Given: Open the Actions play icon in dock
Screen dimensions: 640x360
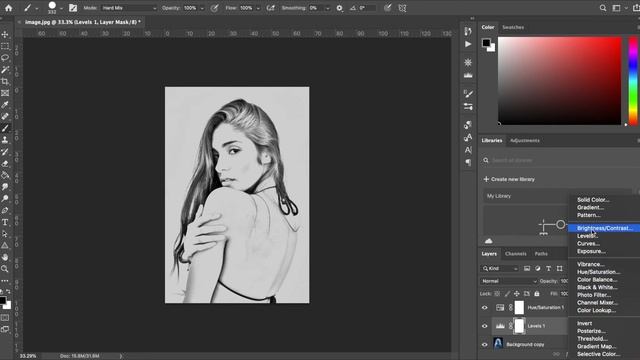Looking at the screenshot, I should tap(468, 44).
